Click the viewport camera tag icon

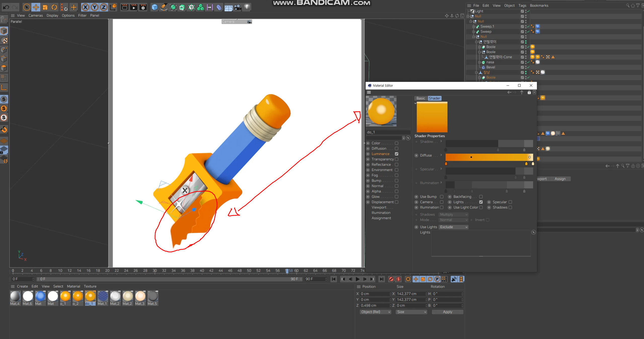click(249, 22)
